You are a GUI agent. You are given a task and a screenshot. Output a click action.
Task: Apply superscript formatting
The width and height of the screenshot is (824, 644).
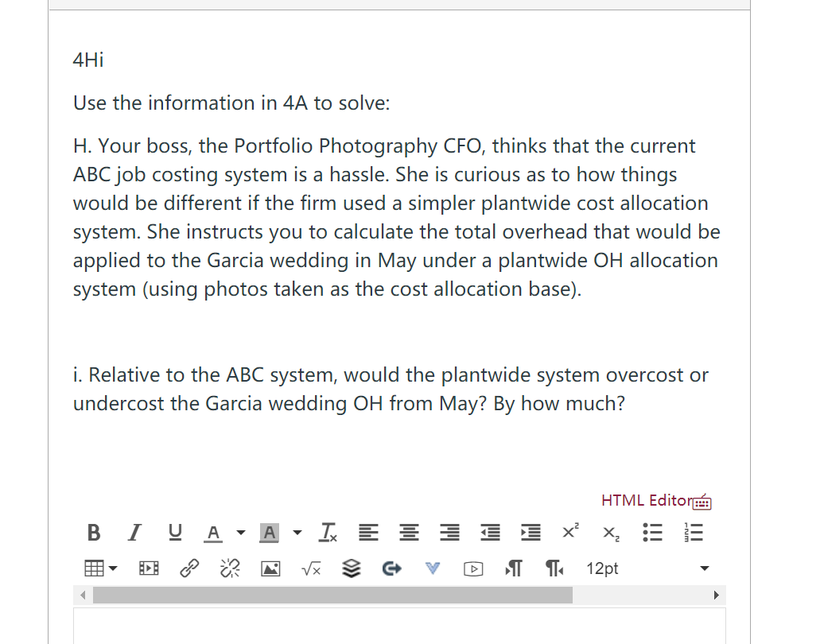coord(569,531)
